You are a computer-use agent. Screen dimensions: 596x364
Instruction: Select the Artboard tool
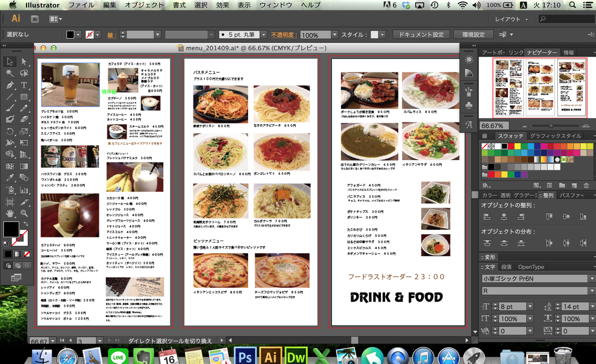[x=10, y=202]
